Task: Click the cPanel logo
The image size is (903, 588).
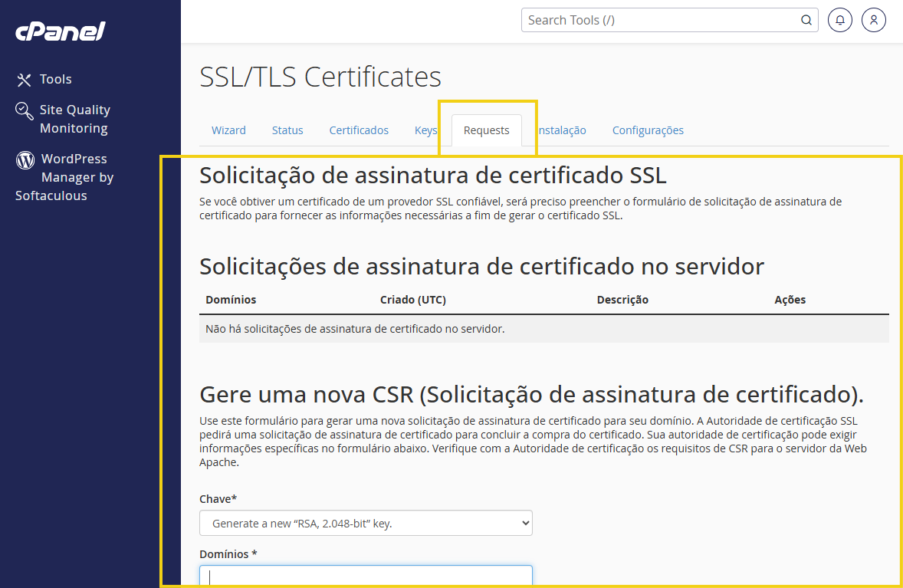Action: click(x=61, y=31)
